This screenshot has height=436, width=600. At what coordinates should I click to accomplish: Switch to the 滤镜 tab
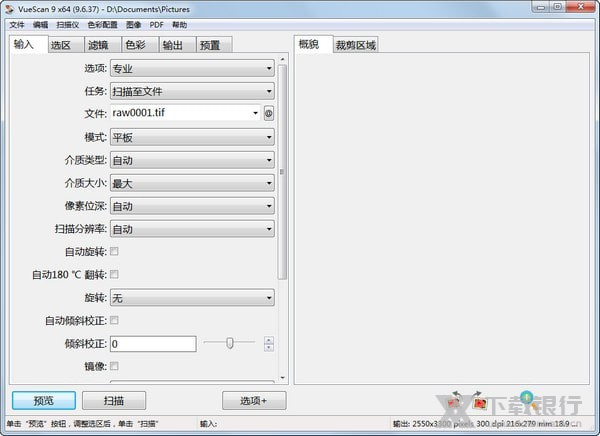tap(98, 45)
